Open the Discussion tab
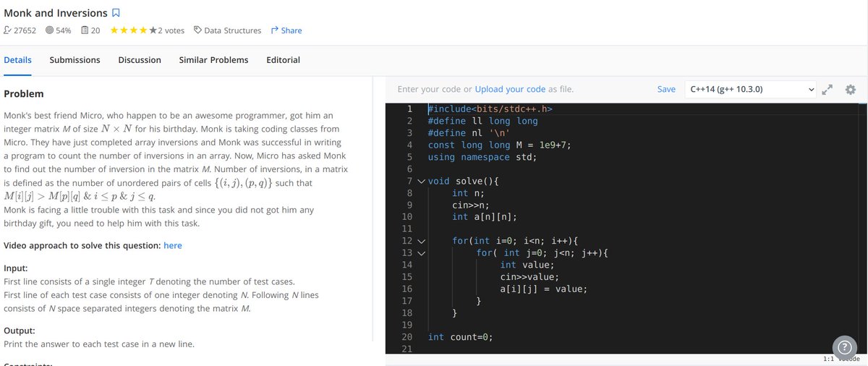Image resolution: width=868 pixels, height=366 pixels. click(140, 60)
